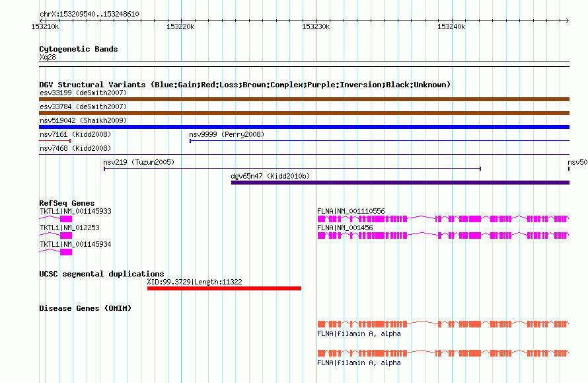Select the TKTL1 NM_001145934 exon block
This screenshot has height=383, width=588.
[66, 252]
